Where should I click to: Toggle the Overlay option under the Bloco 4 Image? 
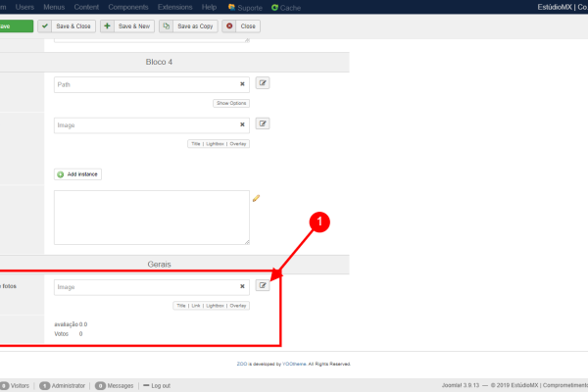[238, 144]
